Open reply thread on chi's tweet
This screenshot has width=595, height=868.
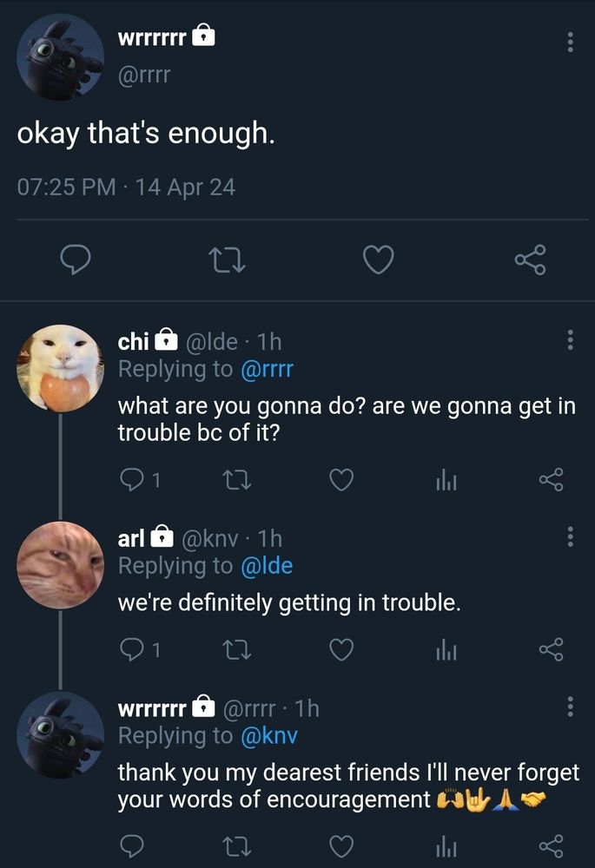pos(140,480)
